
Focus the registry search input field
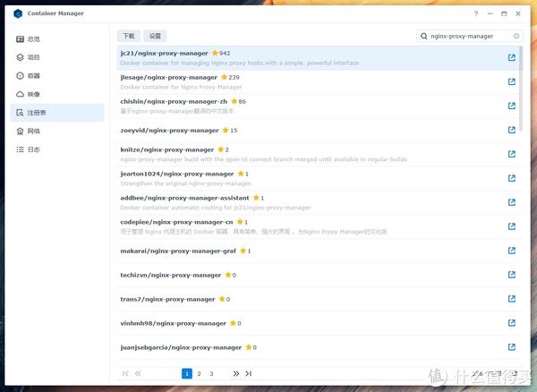(469, 36)
